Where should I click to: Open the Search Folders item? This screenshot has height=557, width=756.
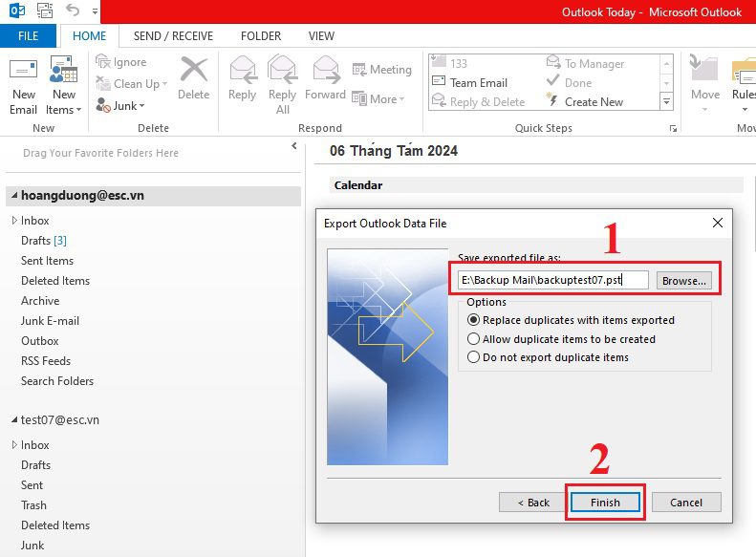tap(57, 381)
